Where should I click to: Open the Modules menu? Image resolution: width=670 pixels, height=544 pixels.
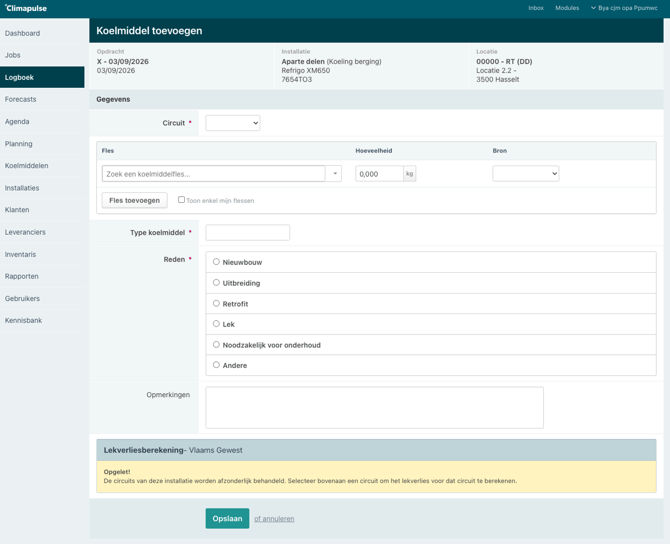coord(567,8)
